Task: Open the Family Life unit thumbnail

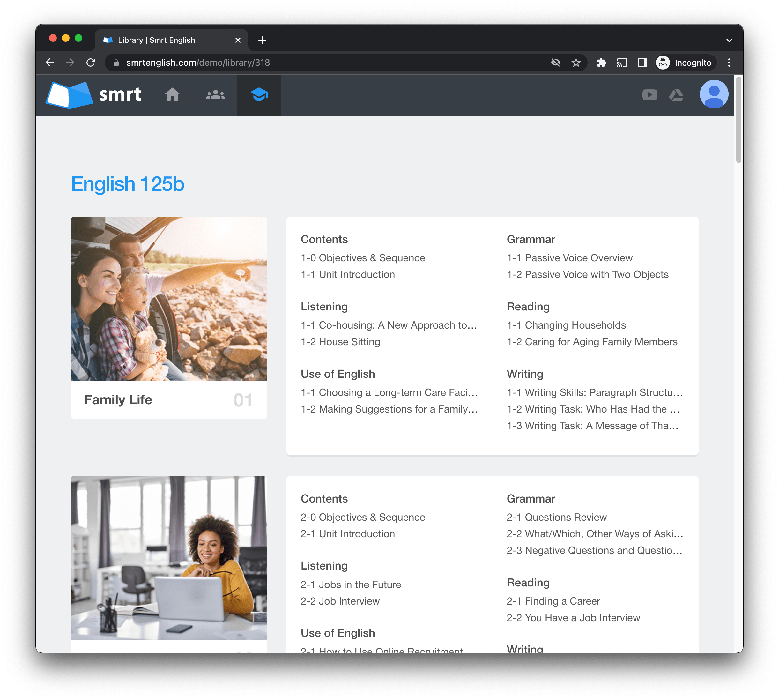Action: point(169,298)
